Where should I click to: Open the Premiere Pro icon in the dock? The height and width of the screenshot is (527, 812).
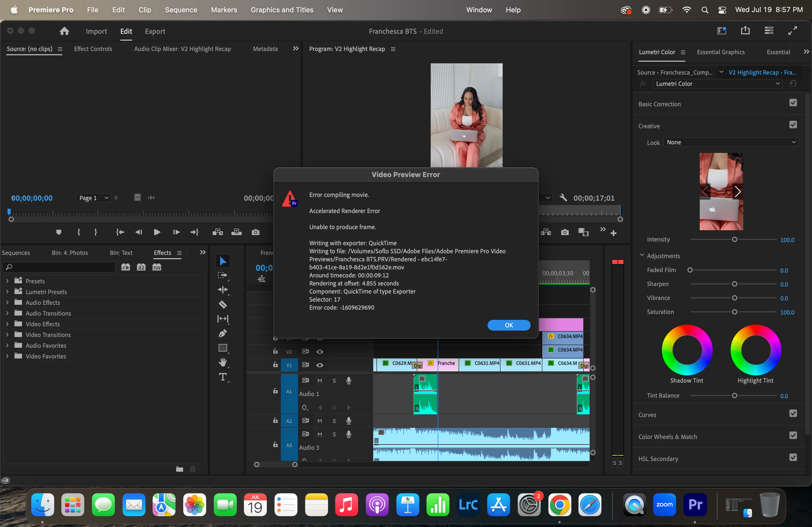coord(695,504)
